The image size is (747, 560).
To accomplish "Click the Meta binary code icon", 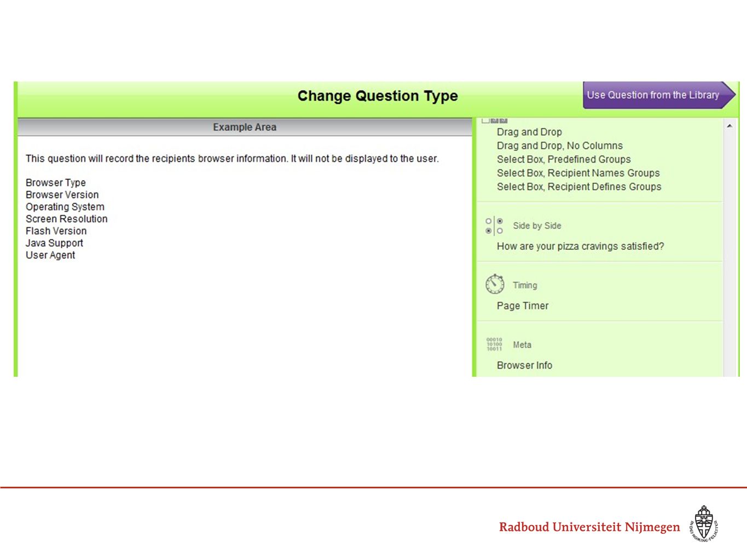I will pyautogui.click(x=494, y=345).
